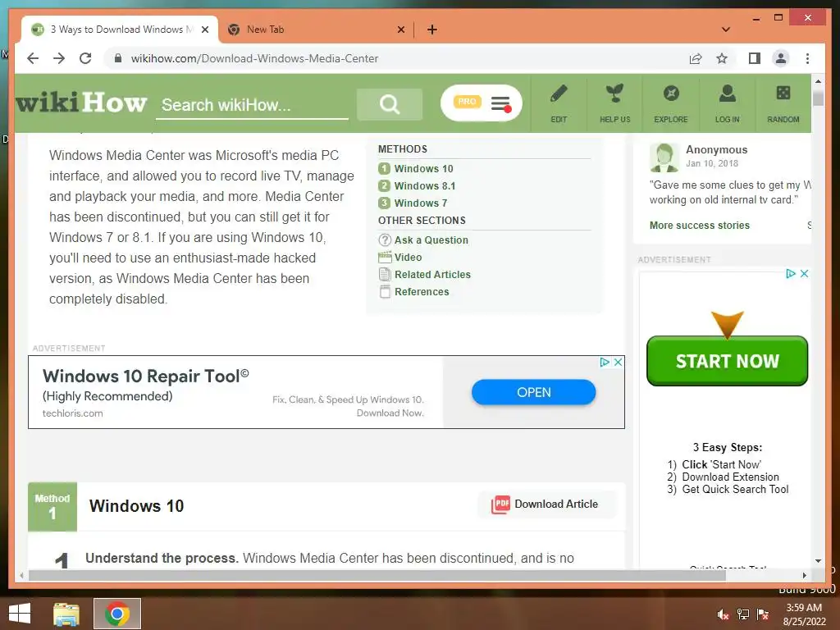The height and width of the screenshot is (630, 840).
Task: Click the Windows 10 Repair Tool ad headline
Action: (146, 376)
